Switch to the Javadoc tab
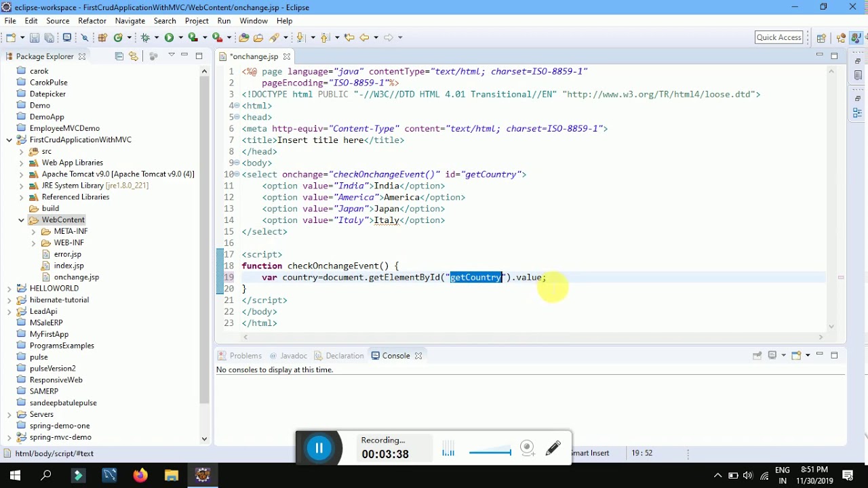Viewport: 868px width, 488px height. point(289,356)
